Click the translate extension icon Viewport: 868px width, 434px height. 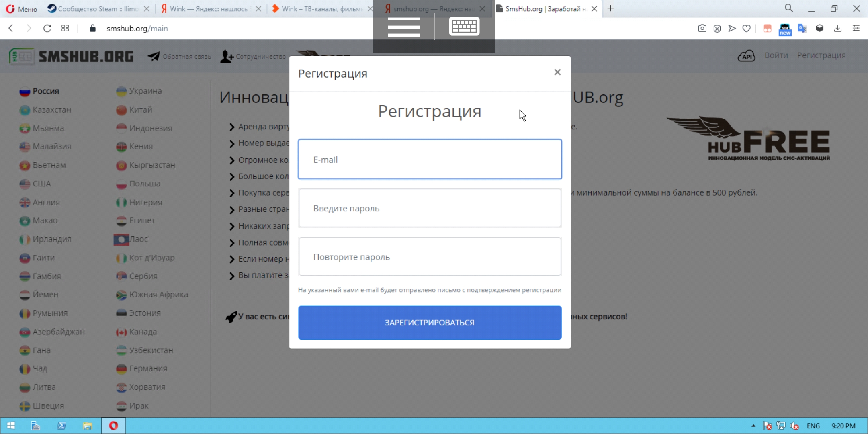(x=802, y=28)
